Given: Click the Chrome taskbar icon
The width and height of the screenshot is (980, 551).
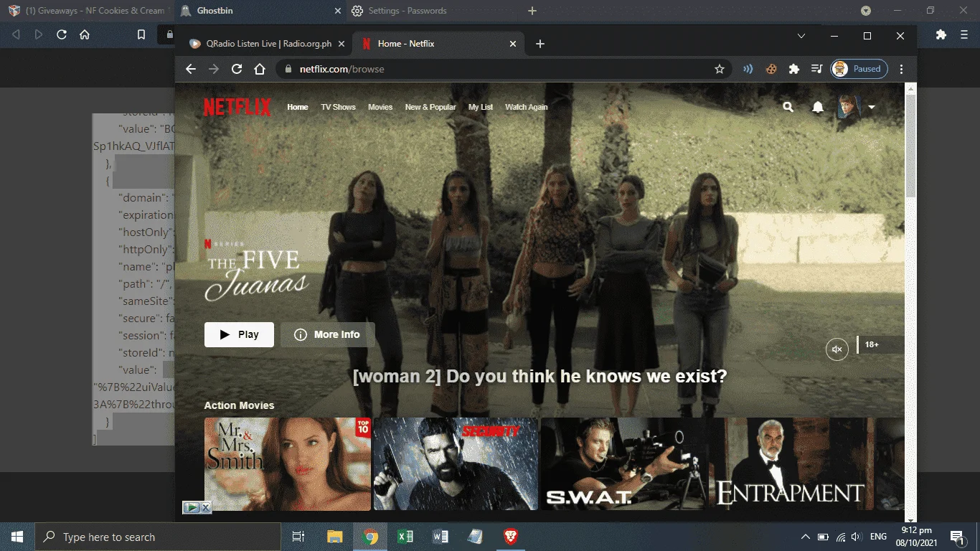Looking at the screenshot, I should 370,537.
